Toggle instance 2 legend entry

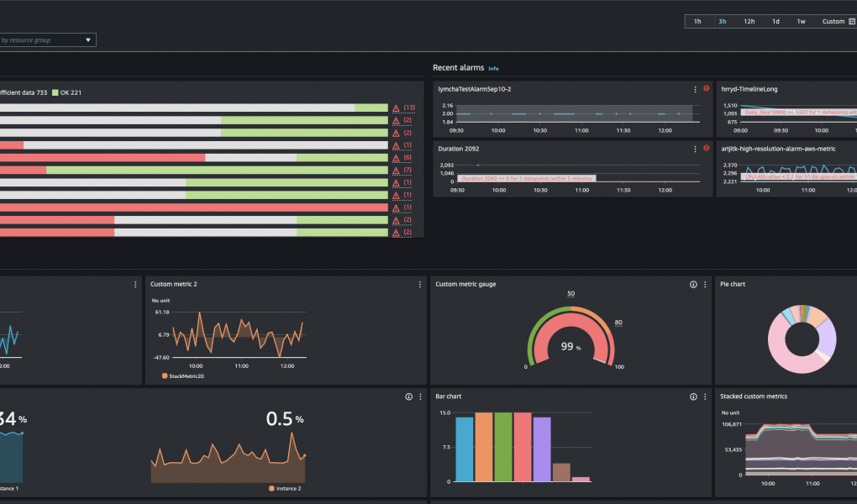pyautogui.click(x=285, y=488)
